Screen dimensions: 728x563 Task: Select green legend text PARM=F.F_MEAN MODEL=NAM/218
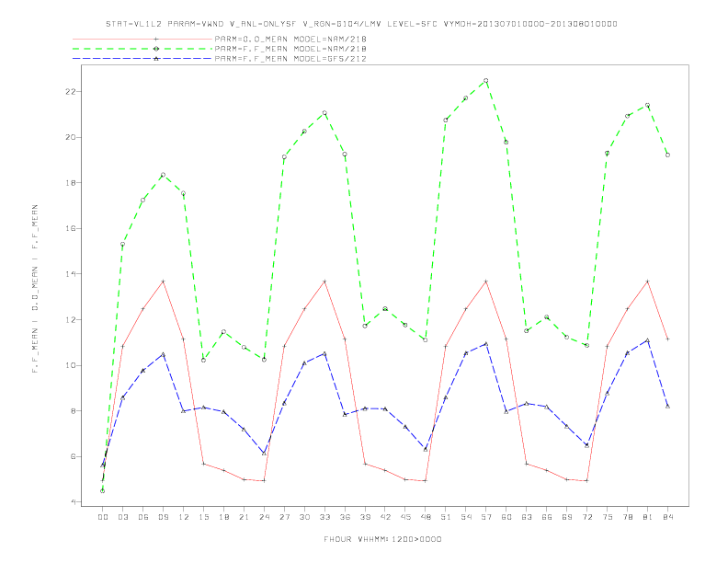290,49
